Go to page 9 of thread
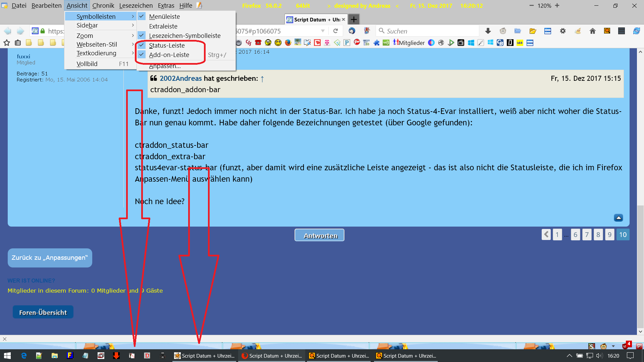644x362 pixels. 609,235
